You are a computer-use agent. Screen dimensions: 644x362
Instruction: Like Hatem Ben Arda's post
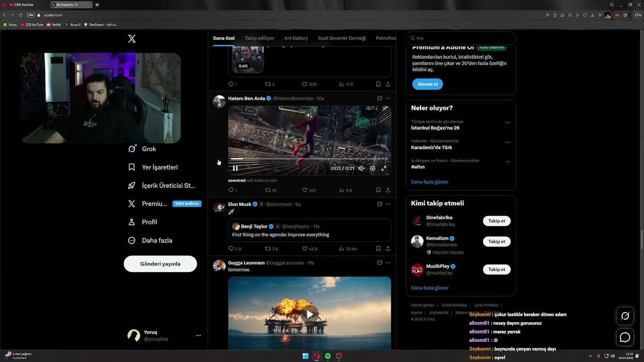click(x=309, y=190)
